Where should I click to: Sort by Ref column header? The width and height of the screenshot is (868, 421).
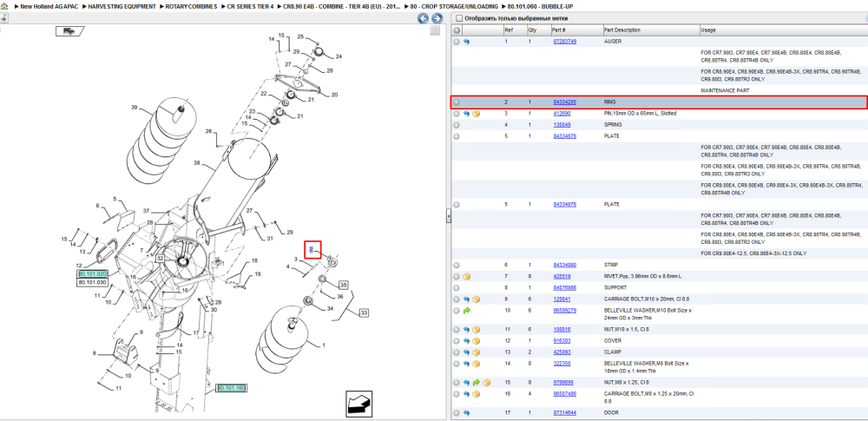508,30
